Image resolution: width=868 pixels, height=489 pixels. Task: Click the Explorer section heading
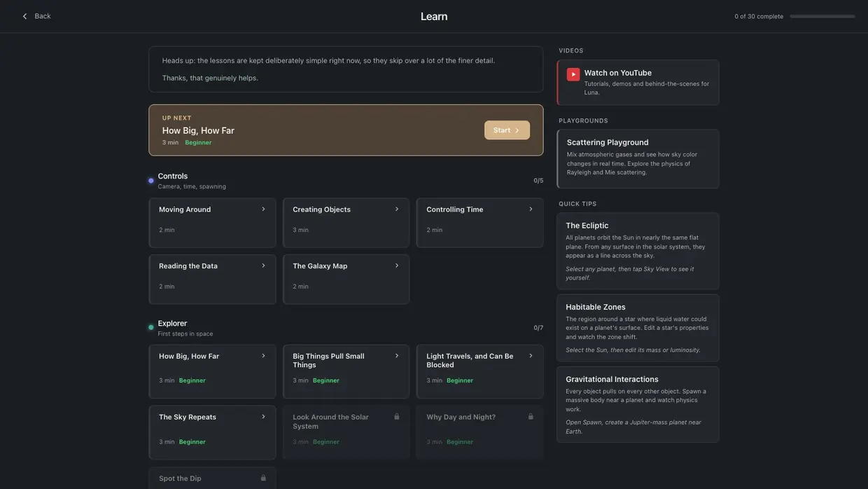pyautogui.click(x=172, y=323)
